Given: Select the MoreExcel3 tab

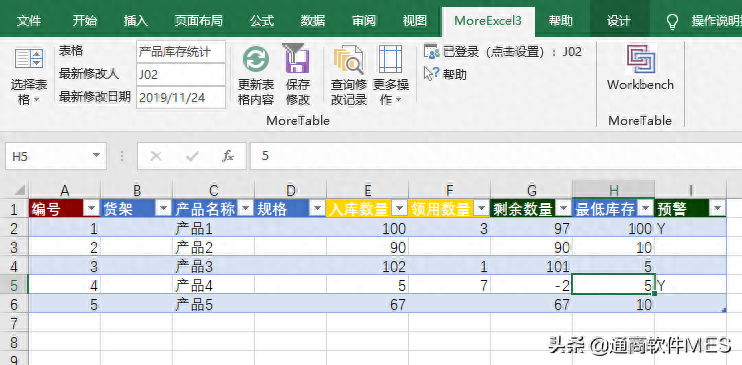Looking at the screenshot, I should point(488,21).
